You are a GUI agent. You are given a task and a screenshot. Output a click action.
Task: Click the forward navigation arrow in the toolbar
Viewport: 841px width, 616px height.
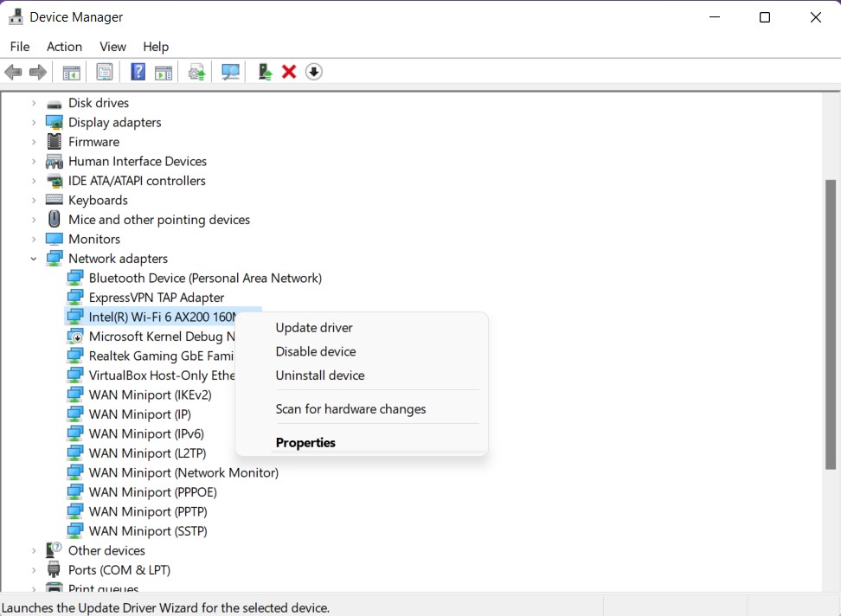pyautogui.click(x=37, y=71)
